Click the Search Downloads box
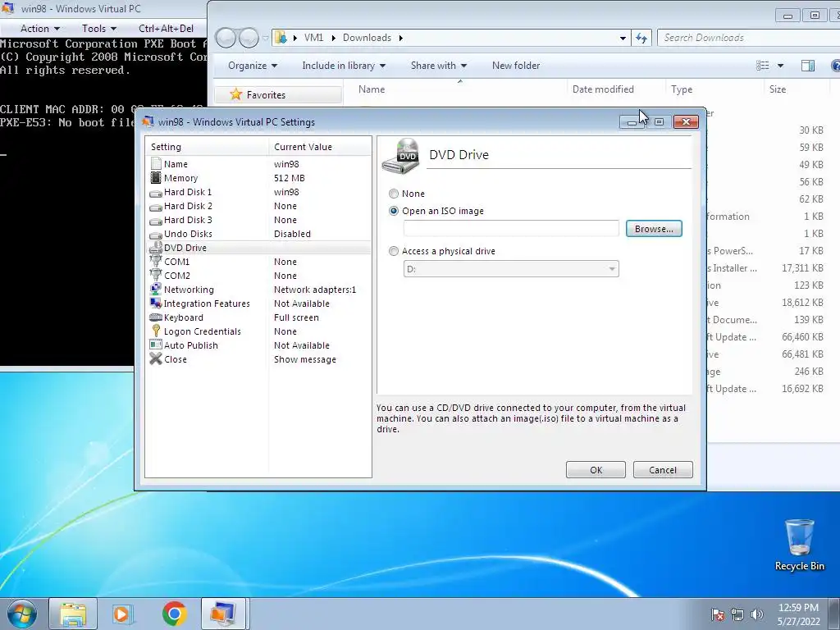Viewport: 840px width, 630px height. tap(748, 38)
